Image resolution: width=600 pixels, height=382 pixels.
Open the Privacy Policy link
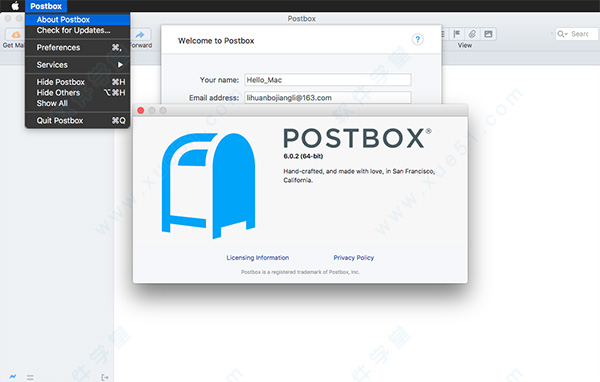click(x=354, y=258)
